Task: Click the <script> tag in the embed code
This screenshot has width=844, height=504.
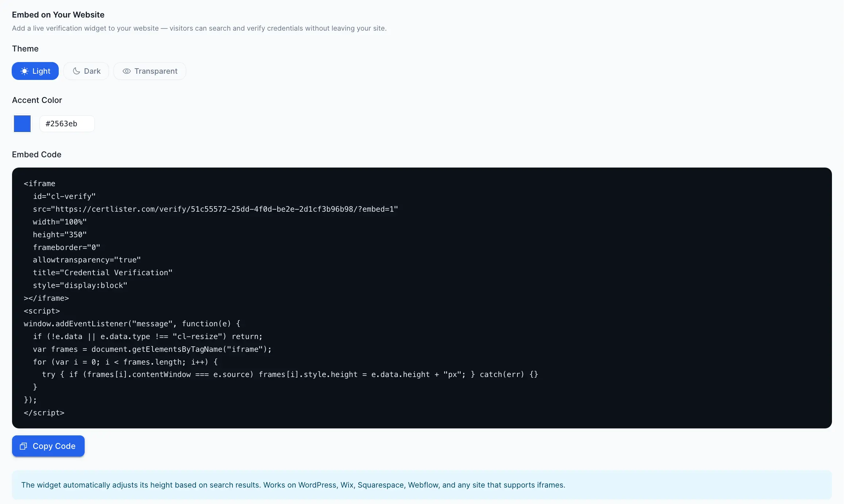Action: [42, 311]
